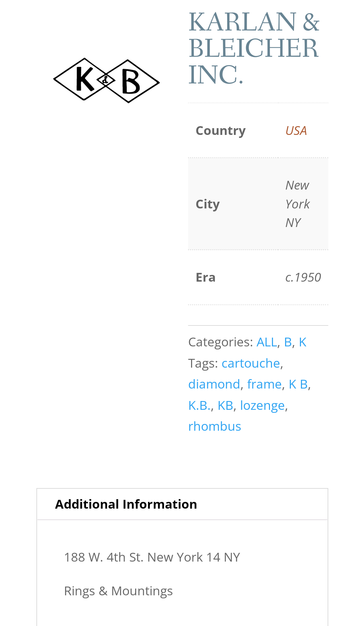Select the B category link
The image size is (364, 626).
pos(288,342)
